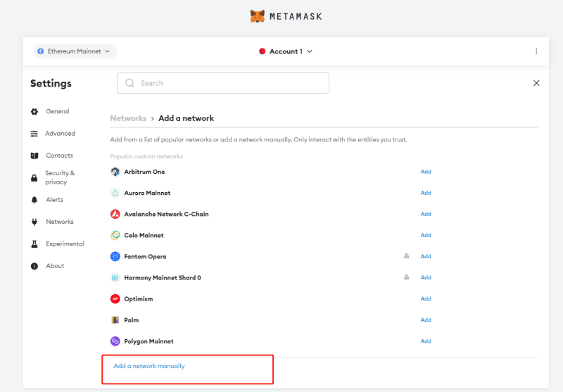Screen dimensions: 563x392
Task: Open Contacts settings tab
Action: (x=59, y=156)
